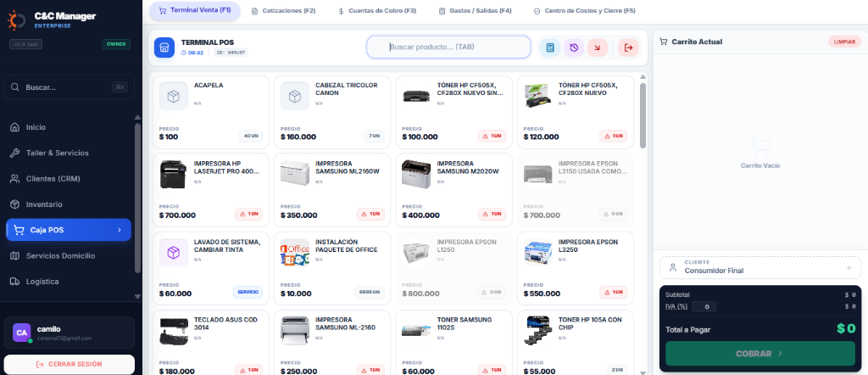Open Centro de Costos y Cierre (F5) tab
This screenshot has width=868, height=375.
(584, 11)
